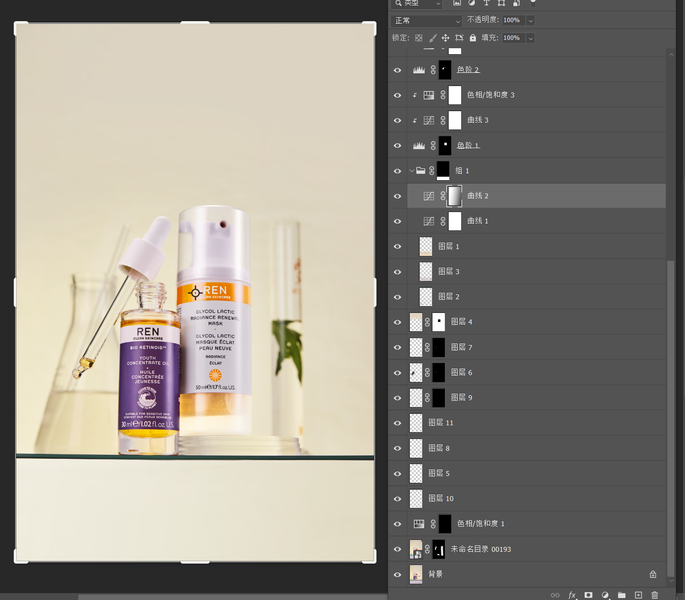This screenshot has height=600, width=685.
Task: Click the mask thumbnail of 色相/饱和度 1
Action: pos(445,524)
